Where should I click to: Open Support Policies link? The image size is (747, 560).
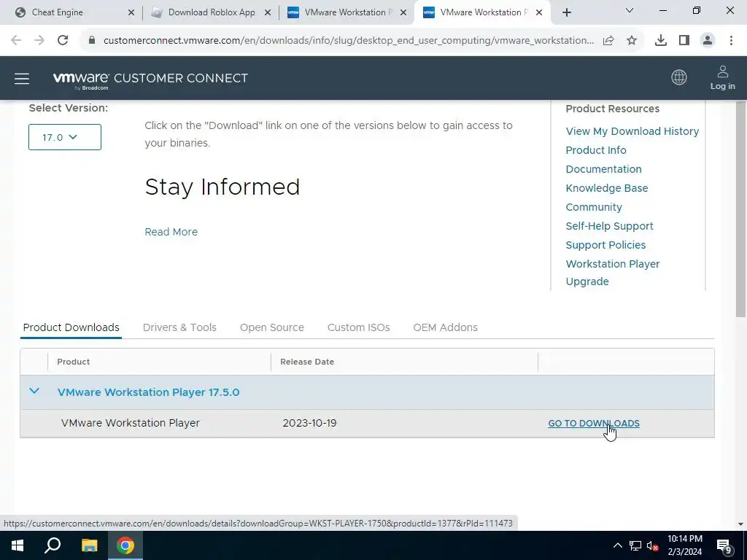pos(605,245)
